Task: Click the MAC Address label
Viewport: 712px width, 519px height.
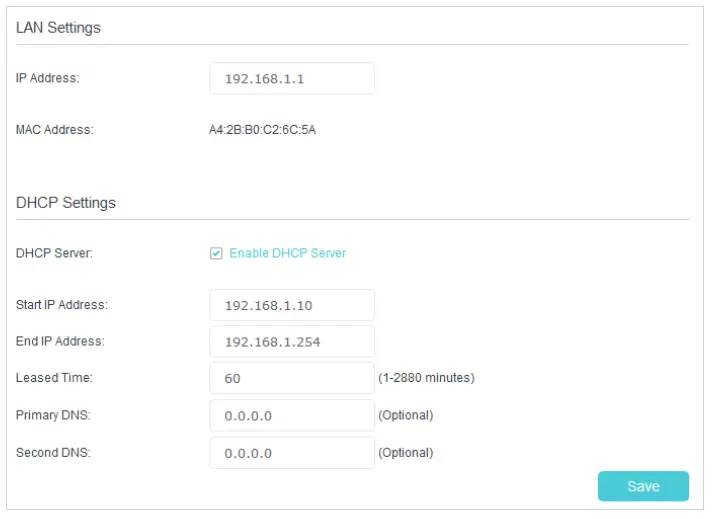Action: [54, 130]
